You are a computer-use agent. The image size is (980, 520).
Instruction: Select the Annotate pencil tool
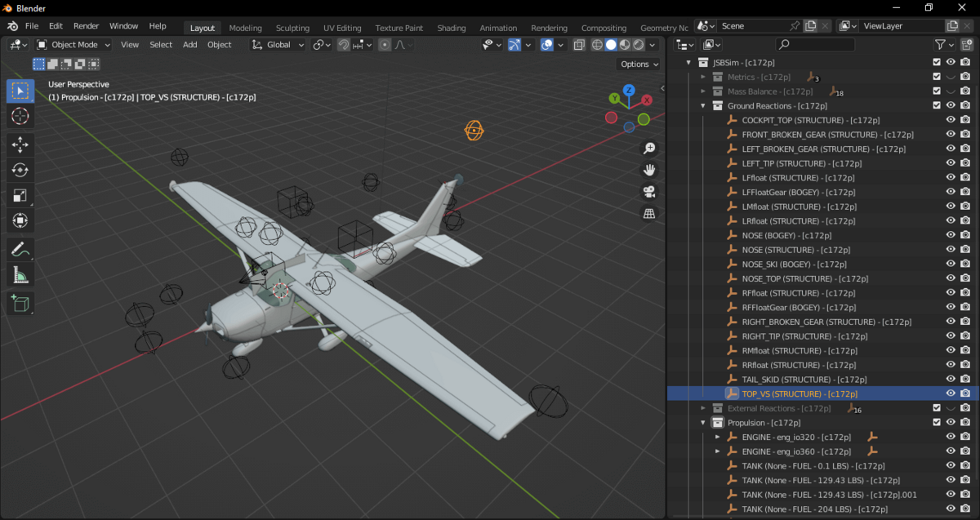coord(20,250)
